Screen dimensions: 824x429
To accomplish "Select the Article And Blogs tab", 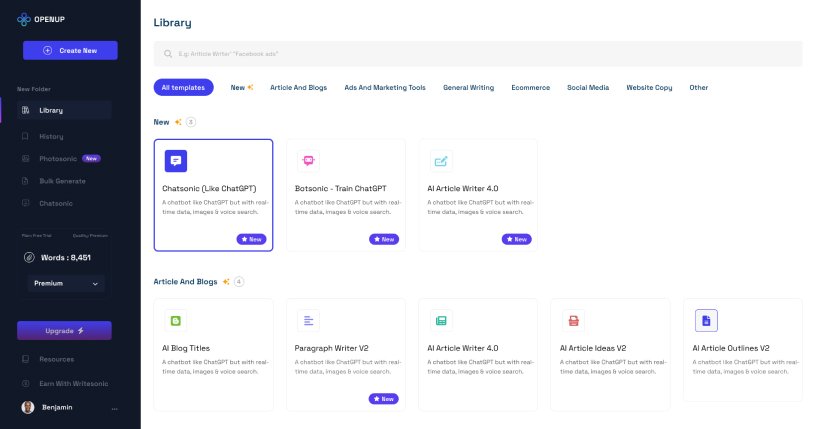I will [300, 88].
